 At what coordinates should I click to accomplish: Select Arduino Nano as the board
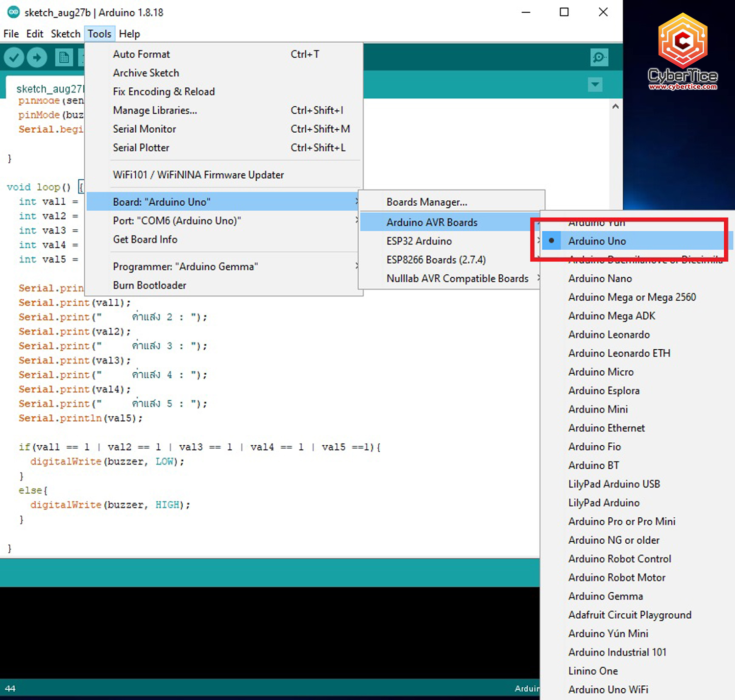600,278
